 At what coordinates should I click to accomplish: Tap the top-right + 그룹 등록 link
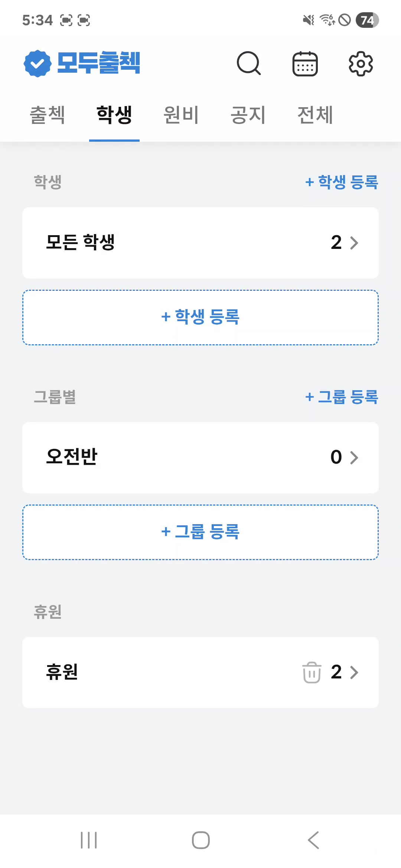(x=342, y=397)
